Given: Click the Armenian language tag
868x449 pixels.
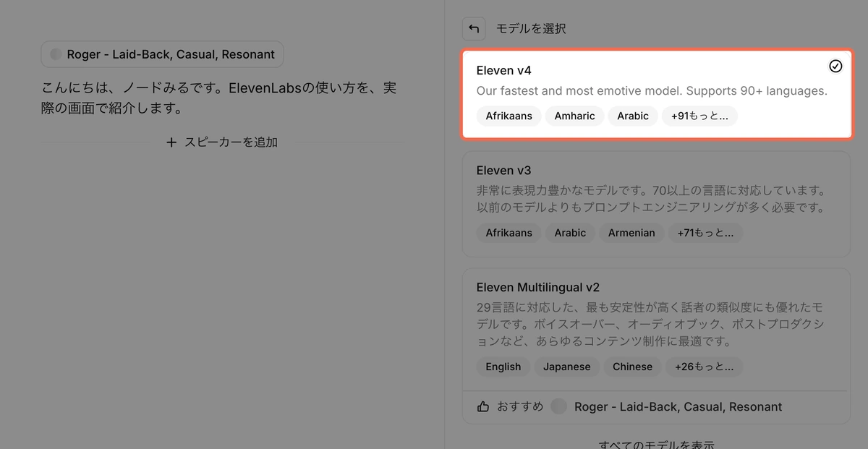Looking at the screenshot, I should pyautogui.click(x=631, y=233).
